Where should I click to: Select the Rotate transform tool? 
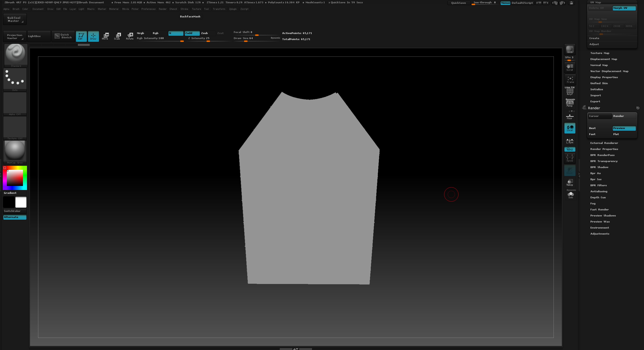coord(130,36)
